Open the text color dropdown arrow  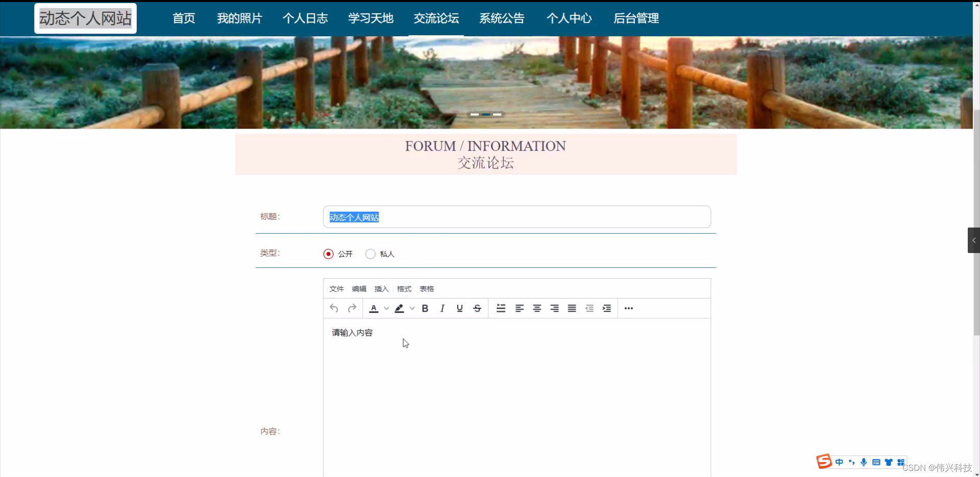click(386, 308)
